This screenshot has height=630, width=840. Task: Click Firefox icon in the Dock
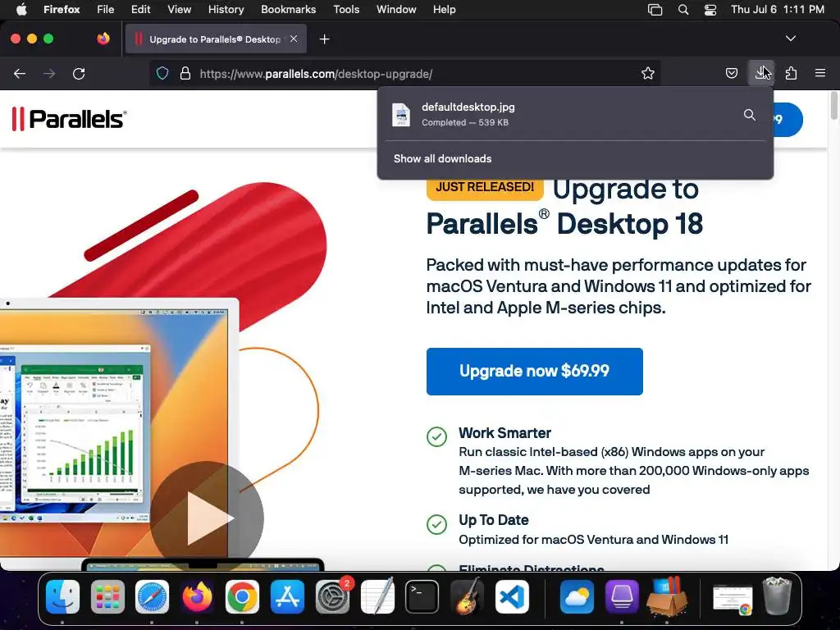[x=197, y=596]
